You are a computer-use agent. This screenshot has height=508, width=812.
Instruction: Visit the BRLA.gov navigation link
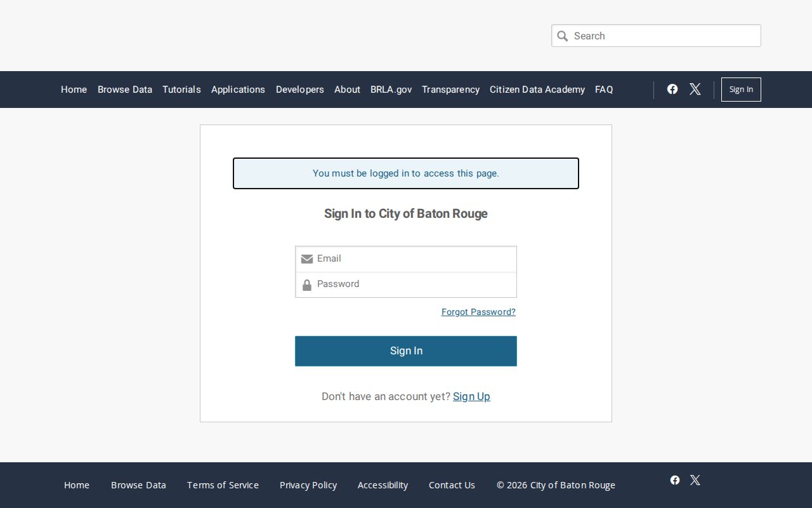(x=391, y=90)
